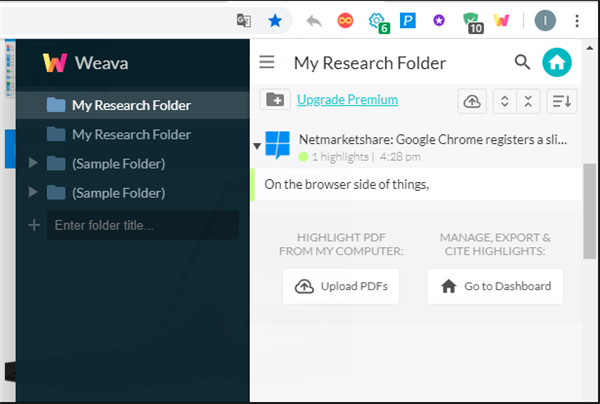Click the cloud upload toolbar icon
The image size is (600, 404).
(472, 100)
